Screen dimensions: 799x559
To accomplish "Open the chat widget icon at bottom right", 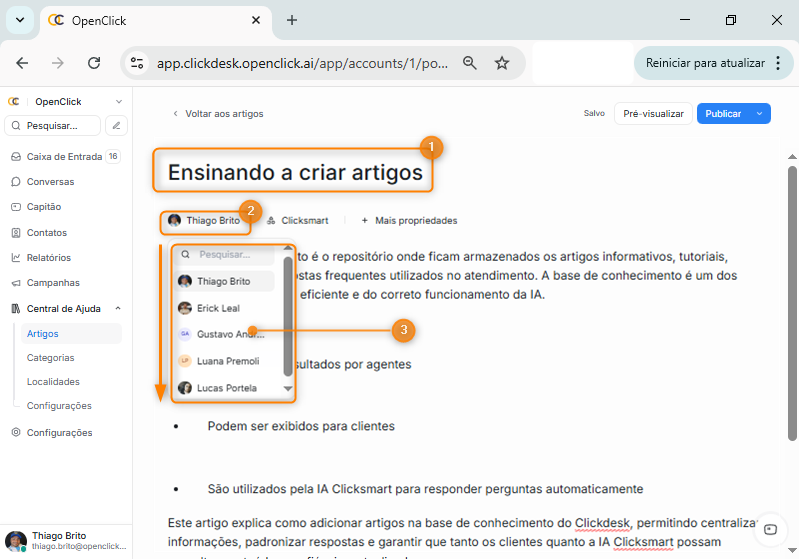I will coord(769,529).
